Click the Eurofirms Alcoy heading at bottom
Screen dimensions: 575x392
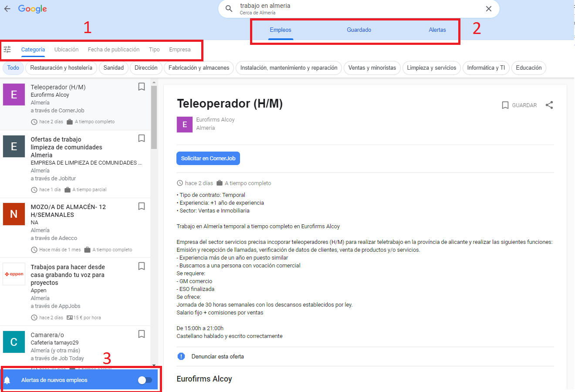coord(204,379)
